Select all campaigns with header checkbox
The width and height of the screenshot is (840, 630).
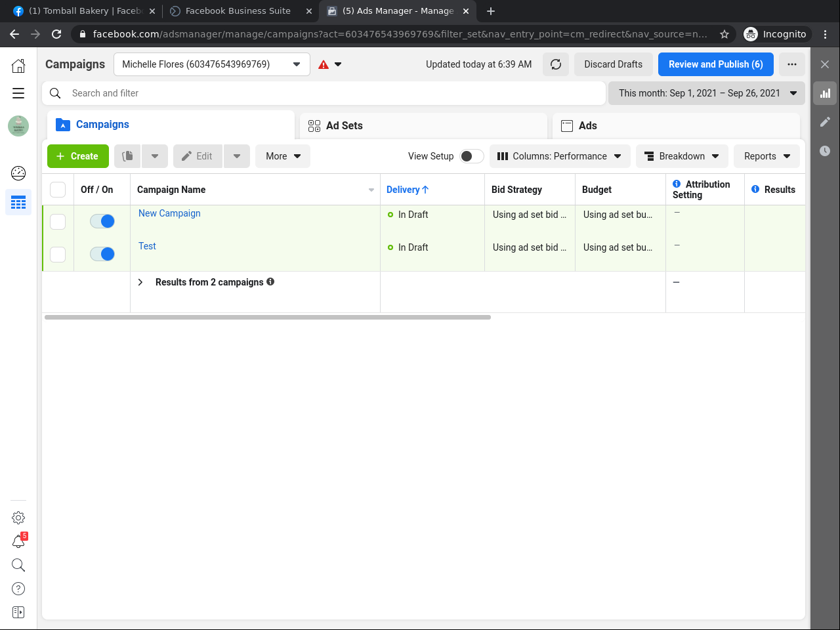[58, 190]
